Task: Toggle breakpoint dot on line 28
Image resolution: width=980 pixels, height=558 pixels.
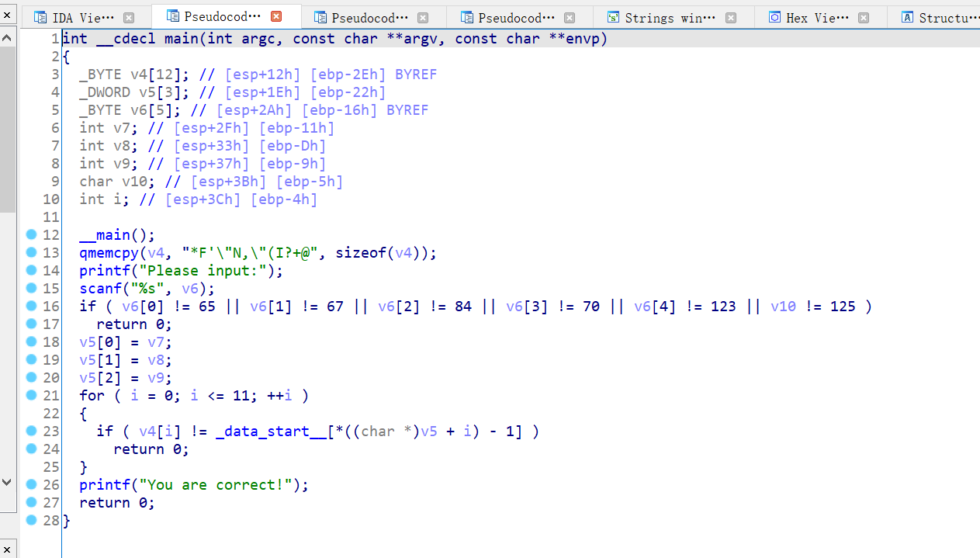Action: [31, 520]
